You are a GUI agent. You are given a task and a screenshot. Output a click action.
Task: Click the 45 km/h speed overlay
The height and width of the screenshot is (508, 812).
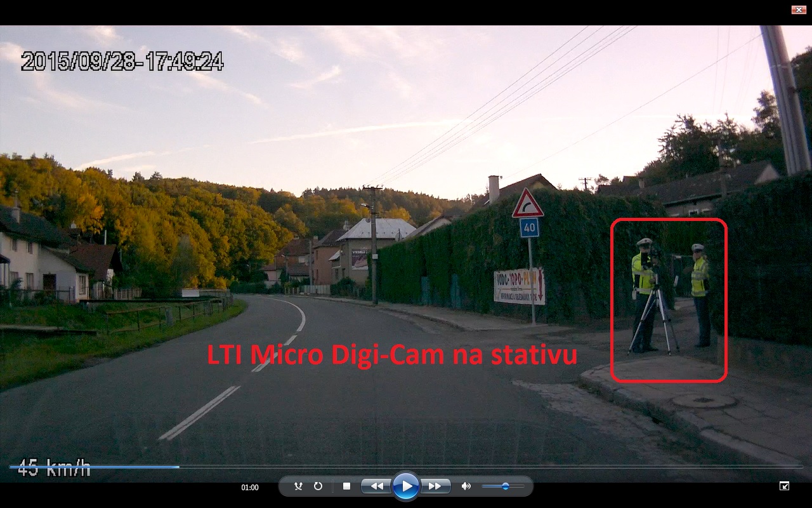[54, 469]
